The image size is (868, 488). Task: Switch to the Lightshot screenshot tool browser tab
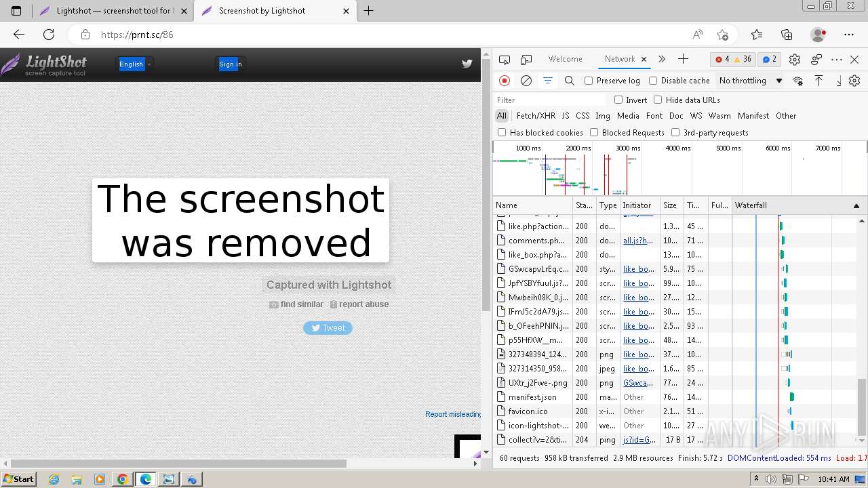click(x=113, y=11)
